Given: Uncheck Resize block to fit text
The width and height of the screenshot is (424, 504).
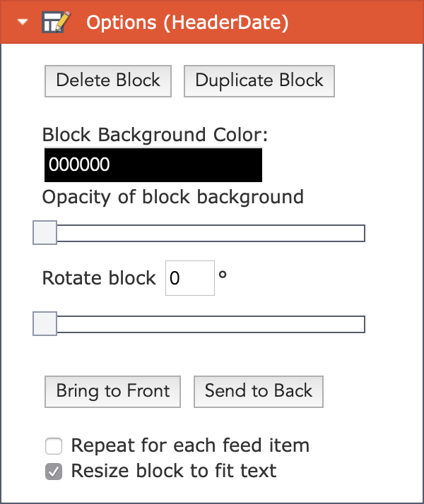Looking at the screenshot, I should (54, 472).
